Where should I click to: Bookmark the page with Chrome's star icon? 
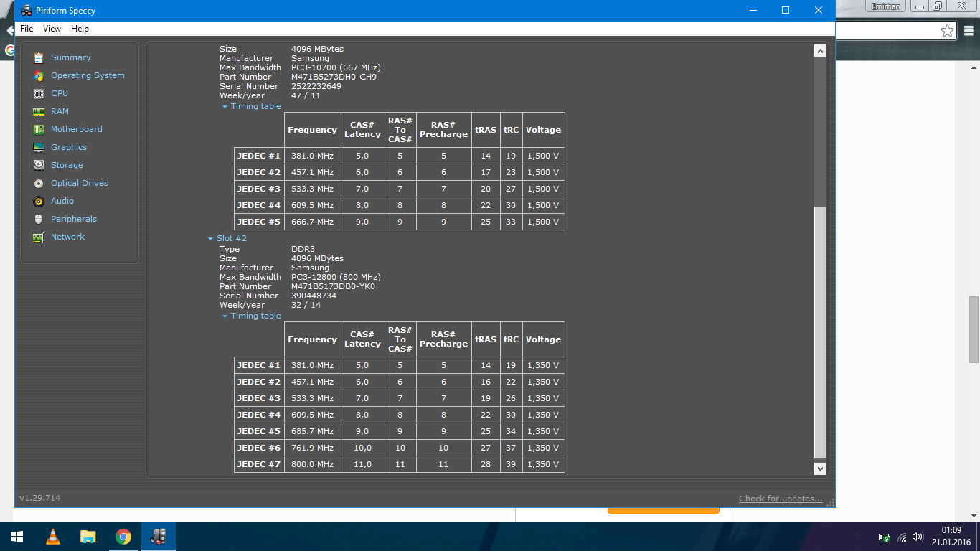[x=948, y=31]
